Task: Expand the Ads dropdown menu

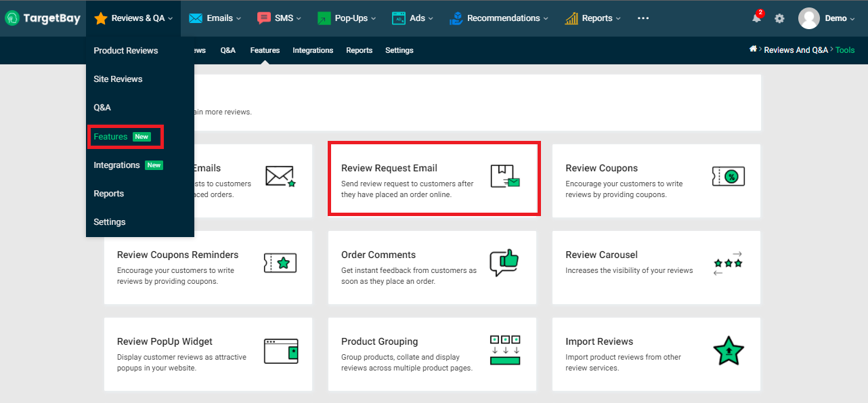Action: [412, 18]
